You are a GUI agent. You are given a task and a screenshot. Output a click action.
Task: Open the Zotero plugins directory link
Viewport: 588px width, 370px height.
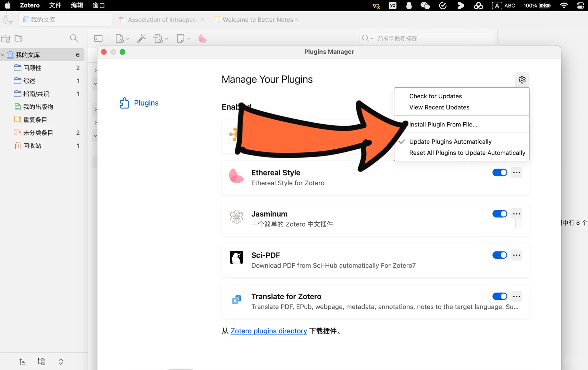click(x=269, y=331)
